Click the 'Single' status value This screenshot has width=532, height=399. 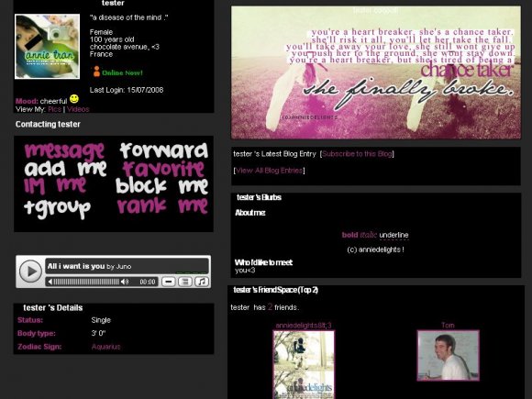(x=101, y=320)
